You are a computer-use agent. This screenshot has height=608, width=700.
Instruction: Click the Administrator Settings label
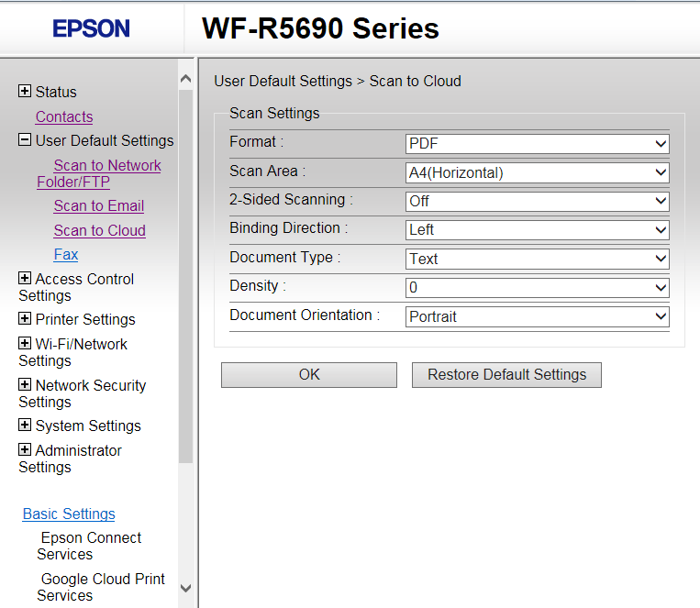pyautogui.click(x=70, y=459)
